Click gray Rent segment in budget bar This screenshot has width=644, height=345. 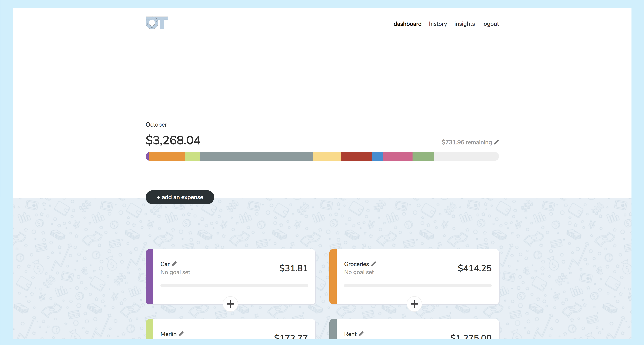pyautogui.click(x=256, y=157)
